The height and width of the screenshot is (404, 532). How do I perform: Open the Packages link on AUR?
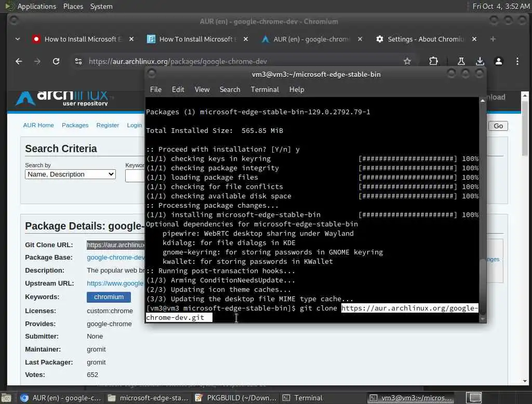coord(75,125)
